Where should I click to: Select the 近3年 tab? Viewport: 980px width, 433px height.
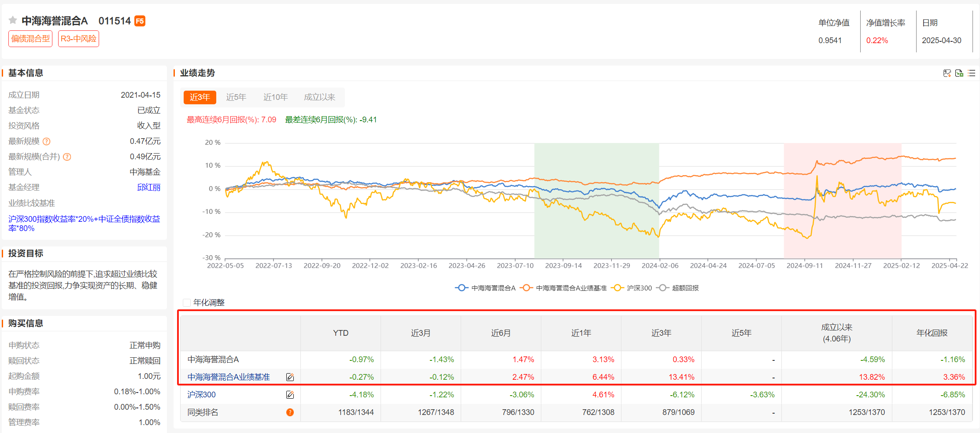point(200,97)
